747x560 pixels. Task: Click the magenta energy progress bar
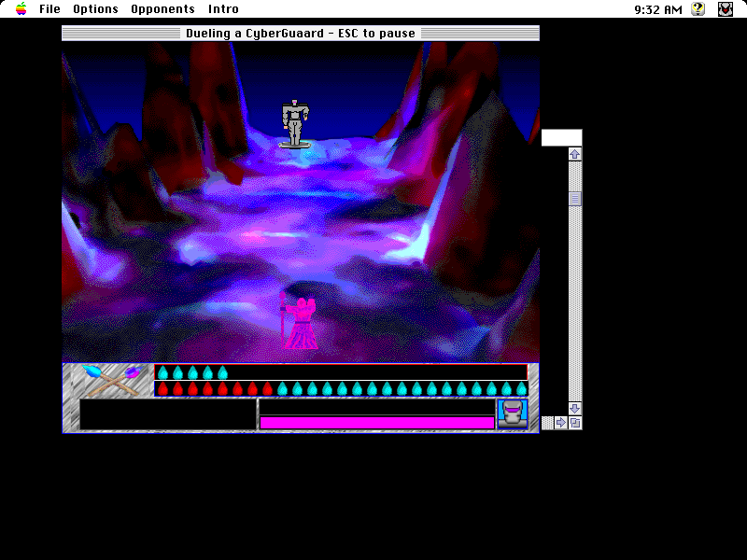373,421
